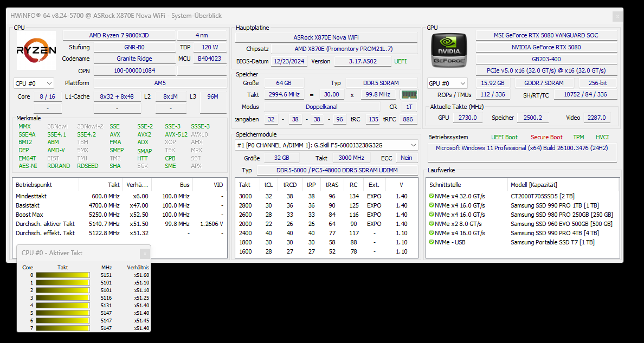The width and height of the screenshot is (644, 343).
Task: Click the Ryzen CPU logo image
Action: click(x=36, y=50)
